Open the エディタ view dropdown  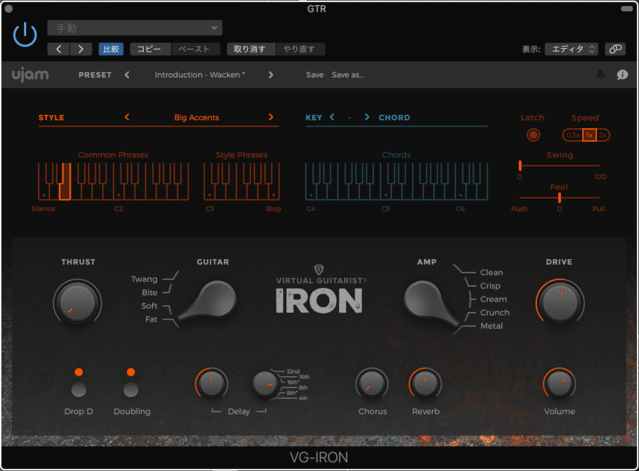click(571, 49)
